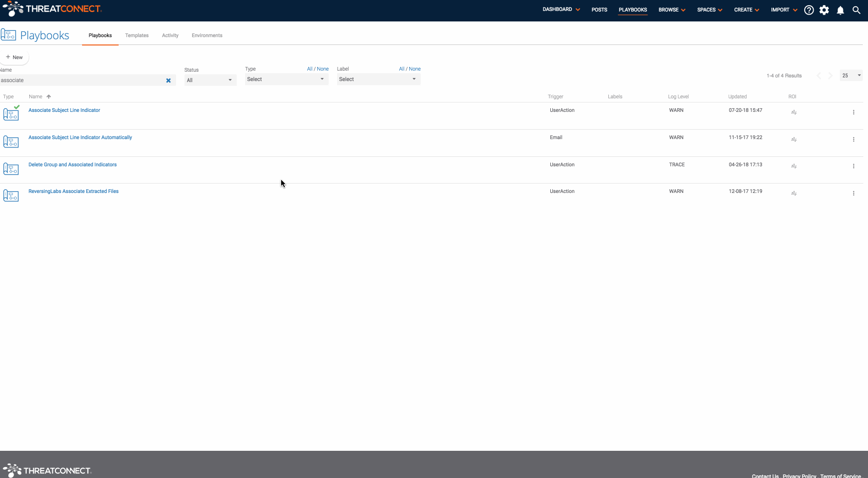Switch to the Playbooks tab
Viewport: 868px width, 478px height.
pyautogui.click(x=100, y=36)
